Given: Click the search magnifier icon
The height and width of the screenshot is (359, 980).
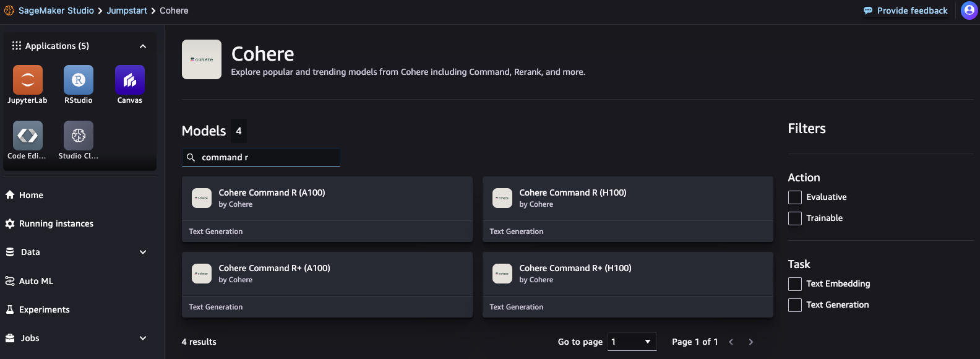Looking at the screenshot, I should tap(191, 157).
